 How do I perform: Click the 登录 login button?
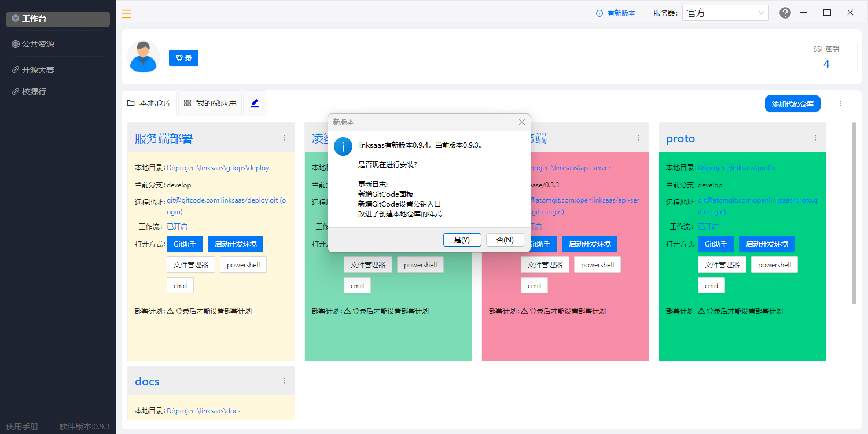coord(183,58)
